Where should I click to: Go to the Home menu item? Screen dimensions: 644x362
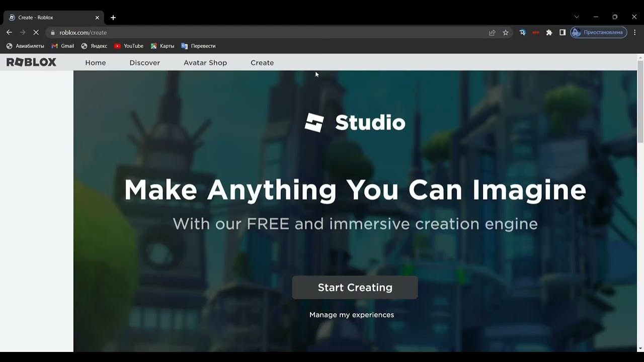click(x=96, y=63)
